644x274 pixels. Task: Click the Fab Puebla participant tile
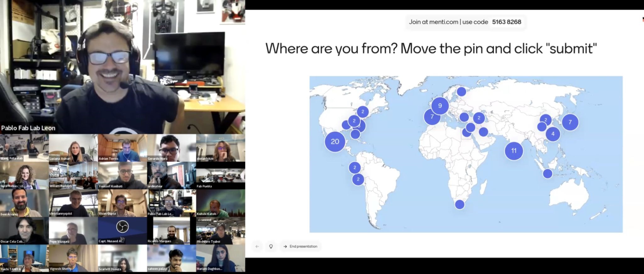[x=220, y=176]
